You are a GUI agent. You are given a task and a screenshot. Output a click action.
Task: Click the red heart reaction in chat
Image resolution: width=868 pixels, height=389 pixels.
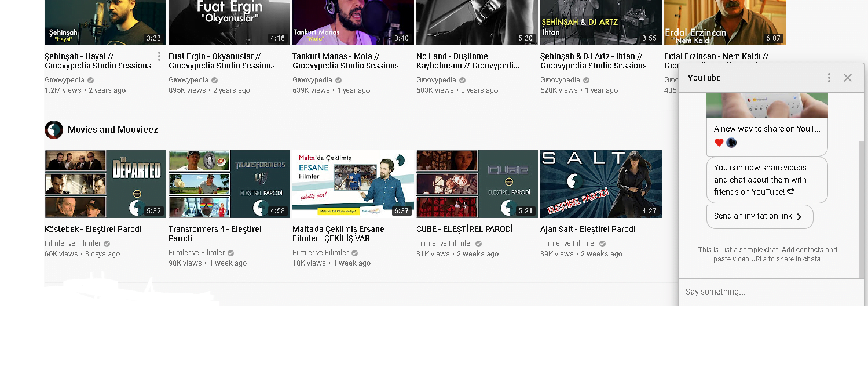point(719,143)
